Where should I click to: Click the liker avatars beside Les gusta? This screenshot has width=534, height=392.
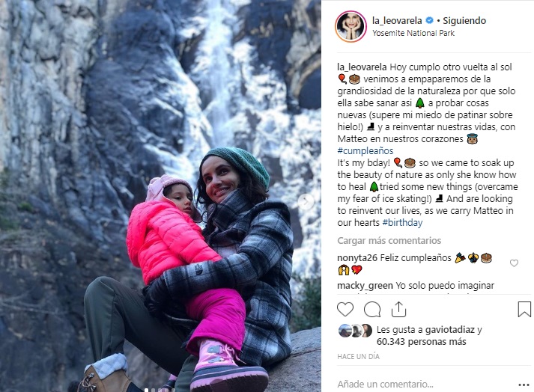coord(355,331)
